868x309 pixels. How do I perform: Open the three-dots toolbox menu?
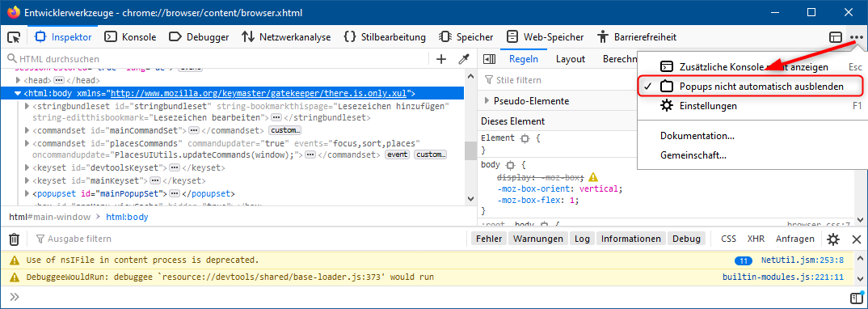pyautogui.click(x=857, y=37)
